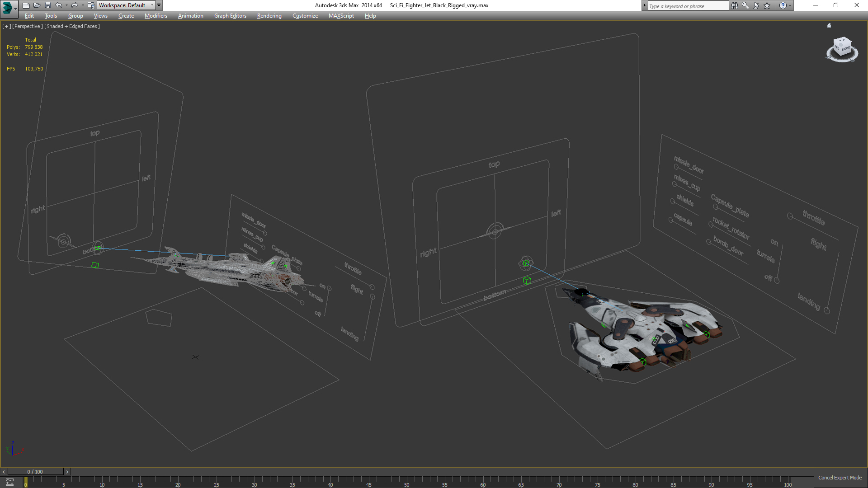This screenshot has height=488, width=868.
Task: Click Cancel Expert Mode button
Action: (x=840, y=478)
